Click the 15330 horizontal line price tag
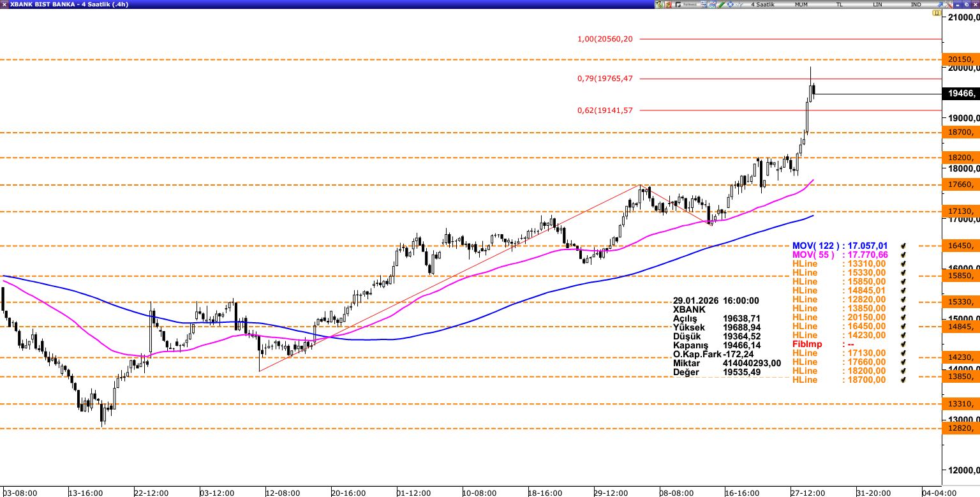The width and height of the screenshot is (980, 497). pyautogui.click(x=961, y=302)
